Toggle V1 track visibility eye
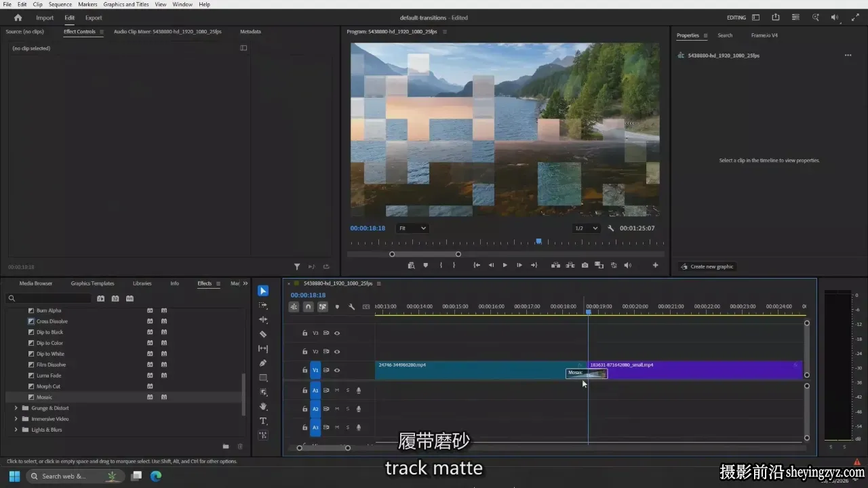 coord(337,370)
